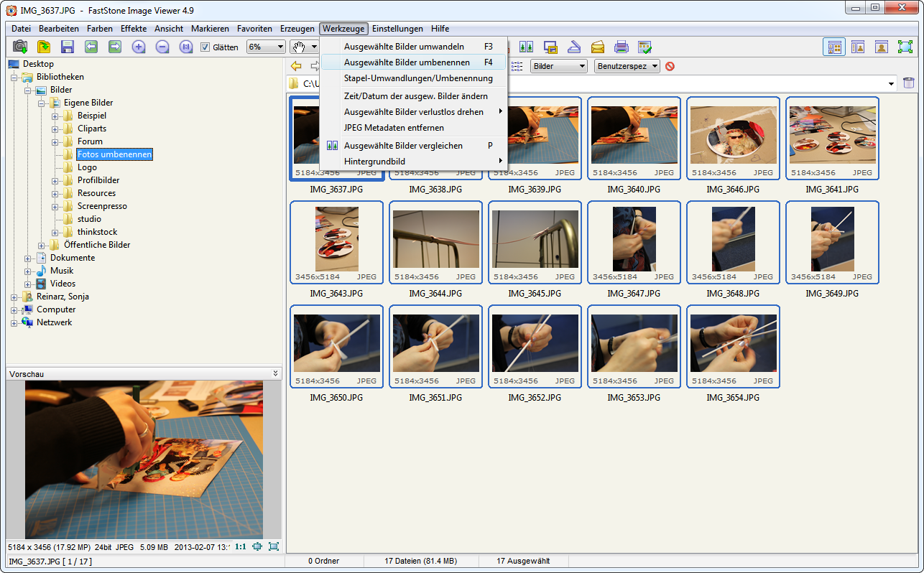Click the camera acquire-image icon
Viewport: 924px width, 573px height.
point(20,47)
